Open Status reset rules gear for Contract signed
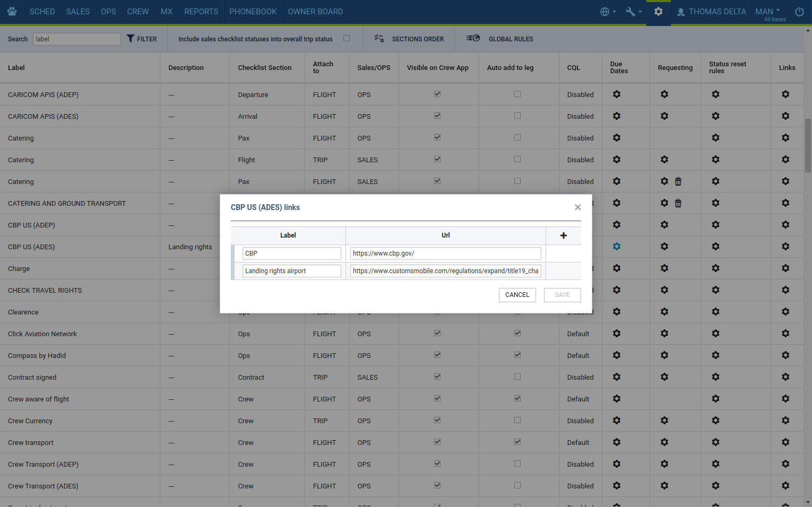 [x=715, y=377]
